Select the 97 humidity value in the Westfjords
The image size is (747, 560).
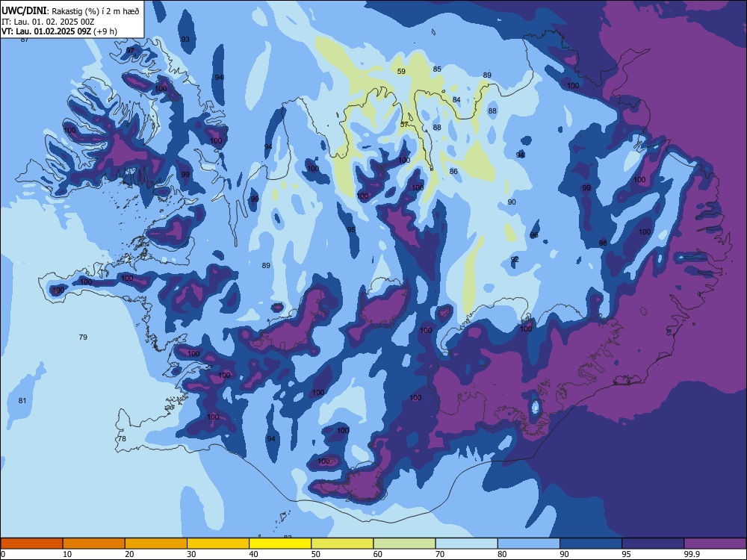pyautogui.click(x=130, y=51)
